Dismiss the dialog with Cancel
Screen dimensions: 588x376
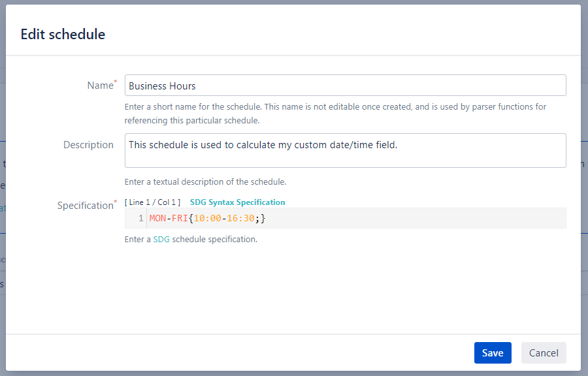click(544, 353)
